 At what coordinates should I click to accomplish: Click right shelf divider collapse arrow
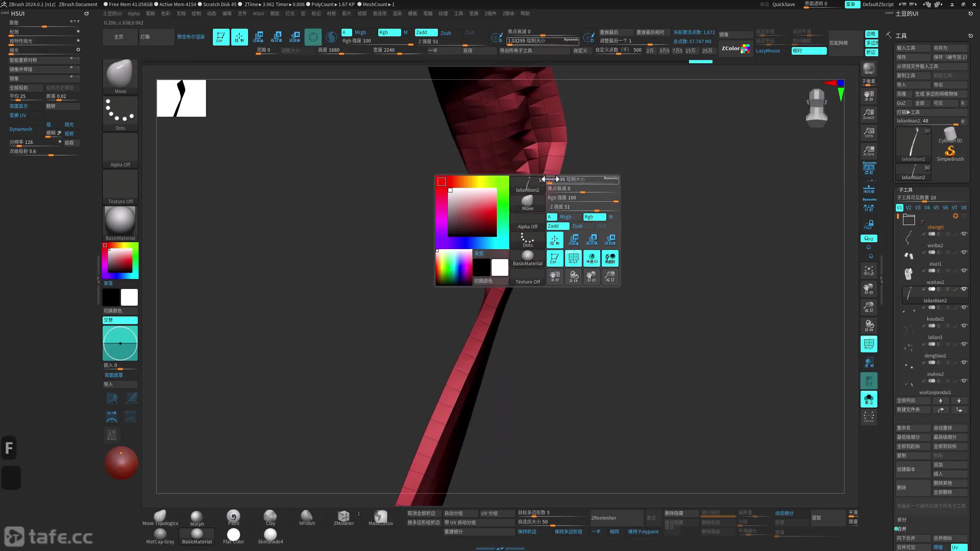(x=882, y=280)
